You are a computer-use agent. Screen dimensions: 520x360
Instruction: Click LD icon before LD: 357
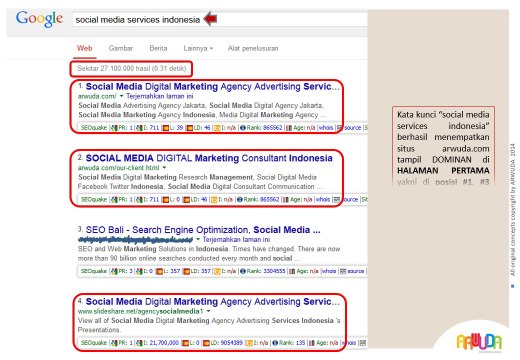point(186,271)
